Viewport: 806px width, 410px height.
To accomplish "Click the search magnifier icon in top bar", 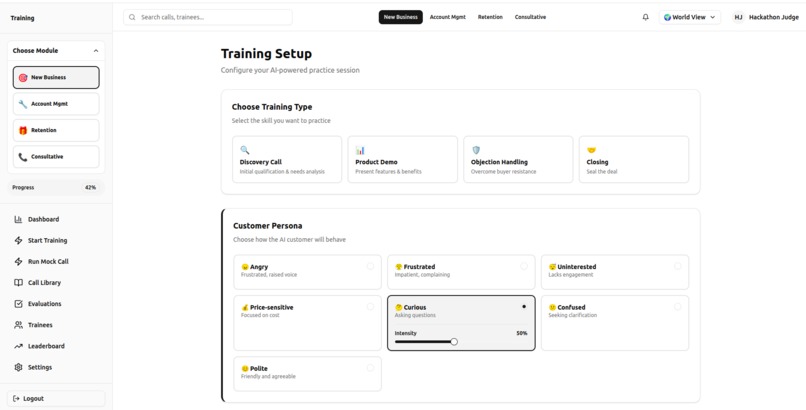I will [132, 17].
